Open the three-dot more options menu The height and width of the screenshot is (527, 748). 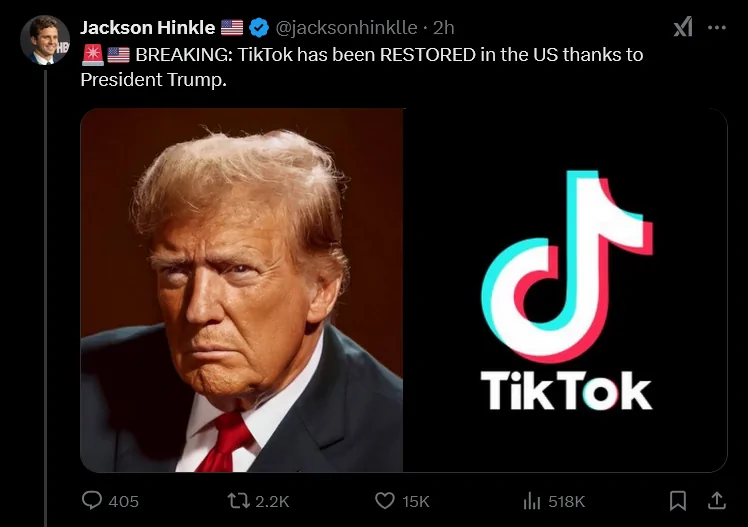click(x=717, y=28)
